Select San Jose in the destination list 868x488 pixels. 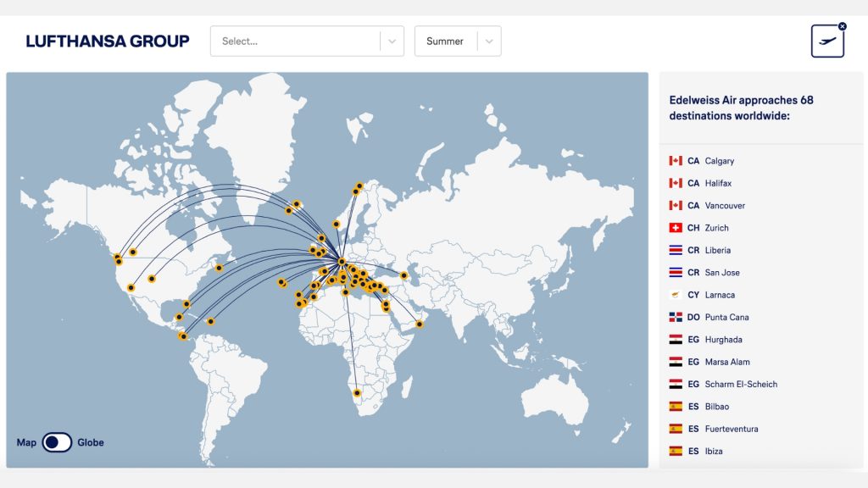722,272
